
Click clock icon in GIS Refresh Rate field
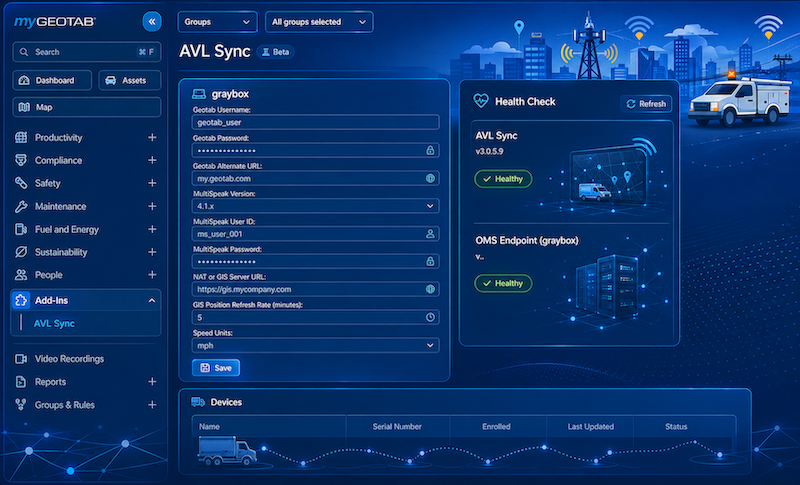tap(430, 317)
